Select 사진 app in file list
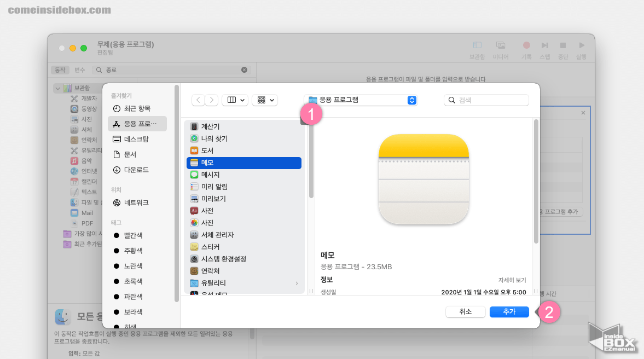The width and height of the screenshot is (644, 359). pyautogui.click(x=244, y=223)
